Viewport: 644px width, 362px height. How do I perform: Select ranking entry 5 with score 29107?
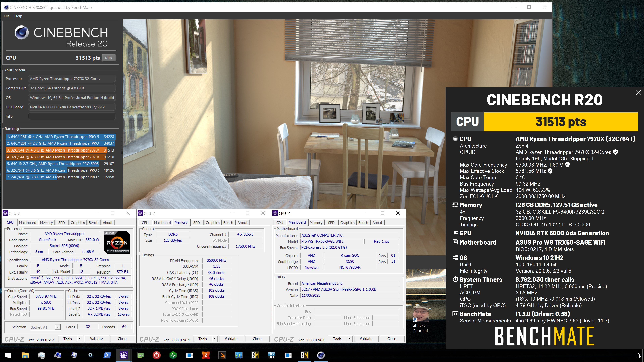point(60,164)
